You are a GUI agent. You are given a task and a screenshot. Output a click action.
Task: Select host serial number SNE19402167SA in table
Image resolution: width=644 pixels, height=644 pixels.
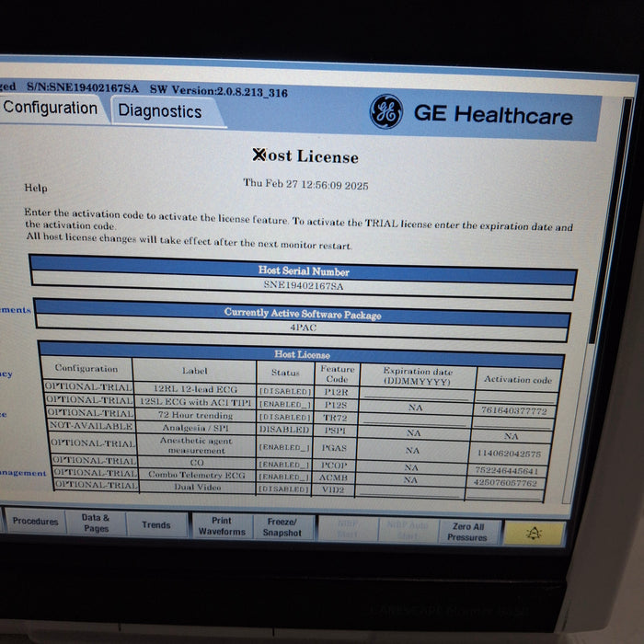tap(304, 285)
